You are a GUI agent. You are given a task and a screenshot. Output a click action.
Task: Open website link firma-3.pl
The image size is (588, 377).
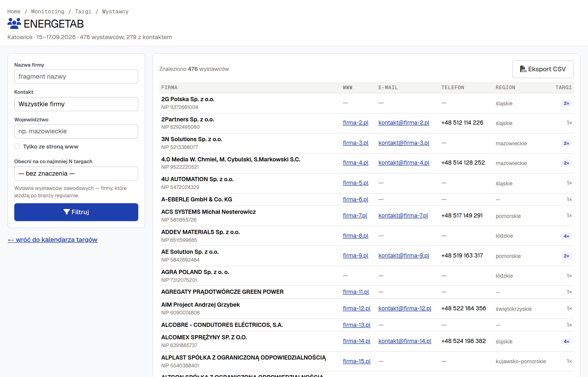coord(355,143)
